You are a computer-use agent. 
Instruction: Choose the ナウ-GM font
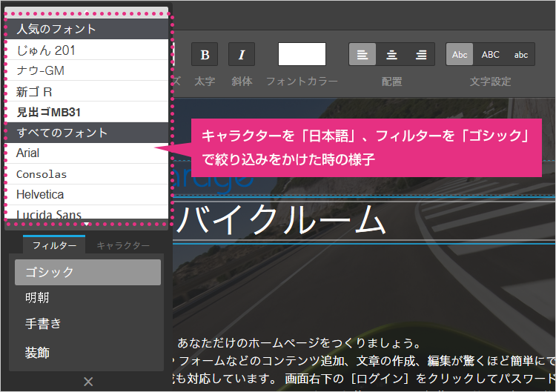pyautogui.click(x=87, y=70)
